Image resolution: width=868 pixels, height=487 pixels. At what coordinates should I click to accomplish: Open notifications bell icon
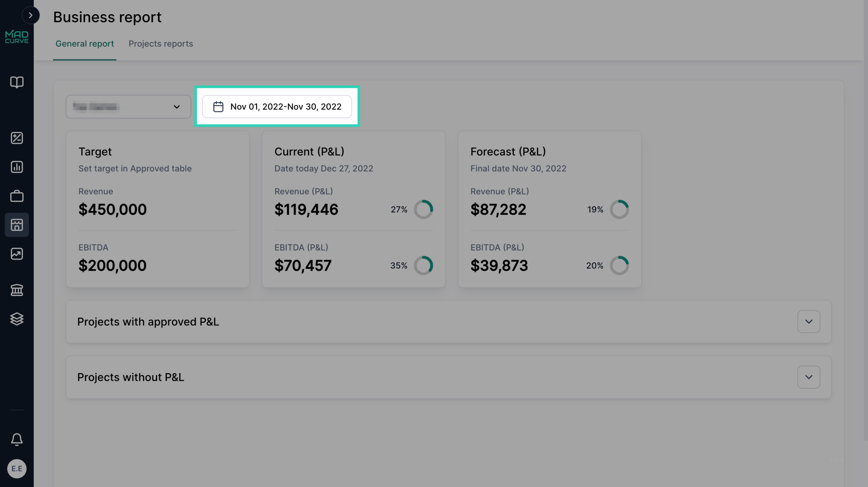pyautogui.click(x=17, y=439)
